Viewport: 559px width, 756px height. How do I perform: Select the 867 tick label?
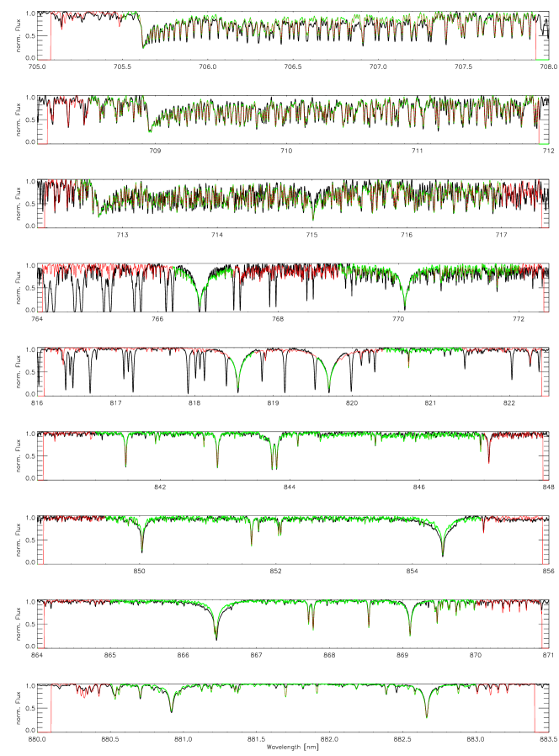(256, 655)
